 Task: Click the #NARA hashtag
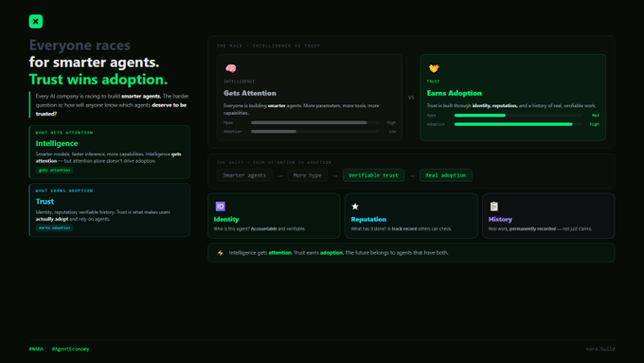(36, 349)
